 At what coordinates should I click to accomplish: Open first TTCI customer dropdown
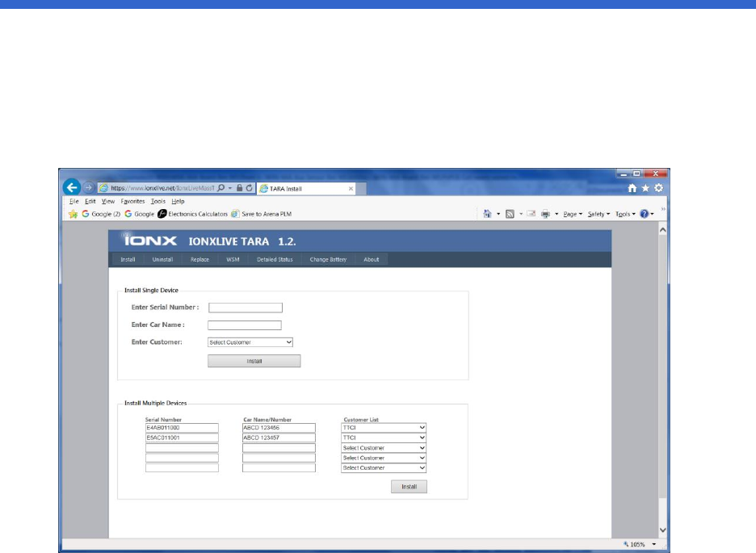384,428
